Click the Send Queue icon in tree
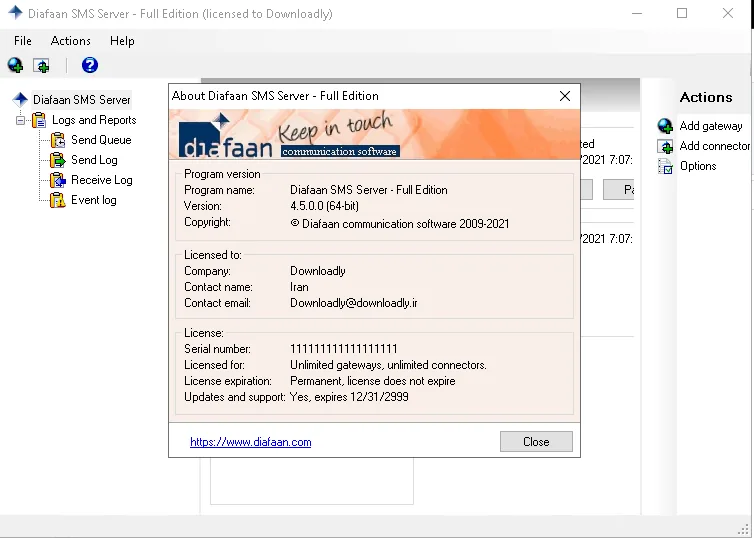This screenshot has width=754, height=538. tap(58, 140)
